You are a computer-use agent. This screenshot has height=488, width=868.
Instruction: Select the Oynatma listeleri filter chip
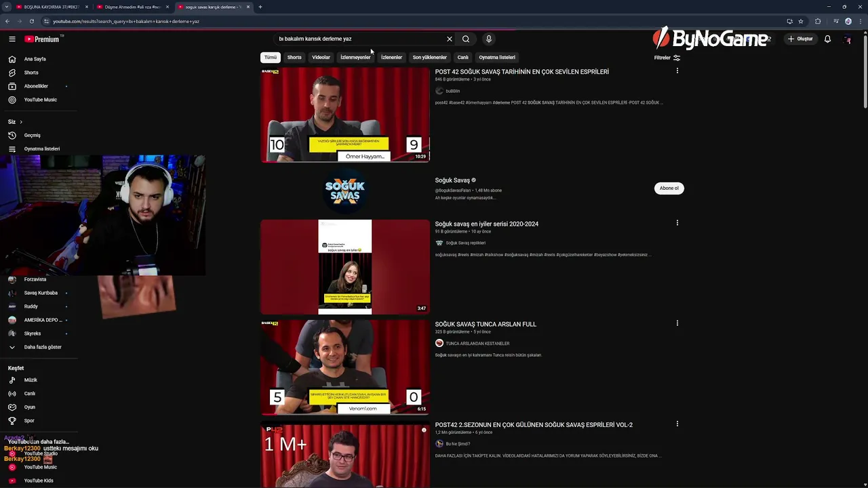497,58
